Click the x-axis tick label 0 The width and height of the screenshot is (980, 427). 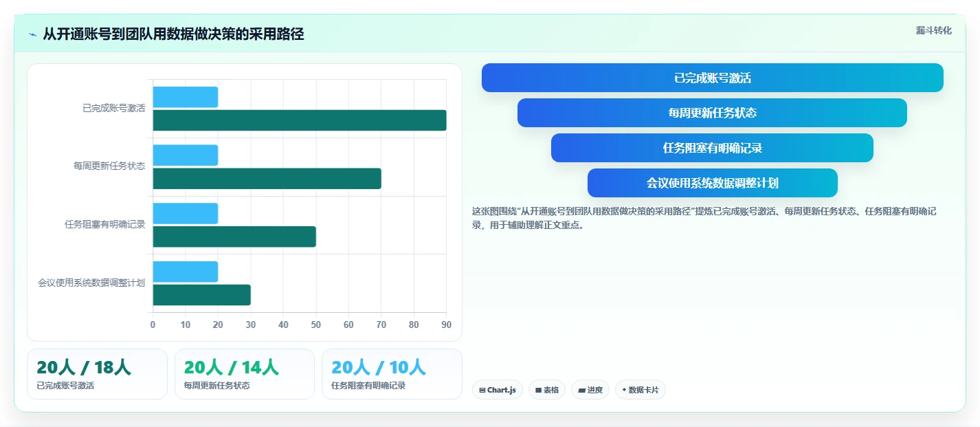(153, 325)
